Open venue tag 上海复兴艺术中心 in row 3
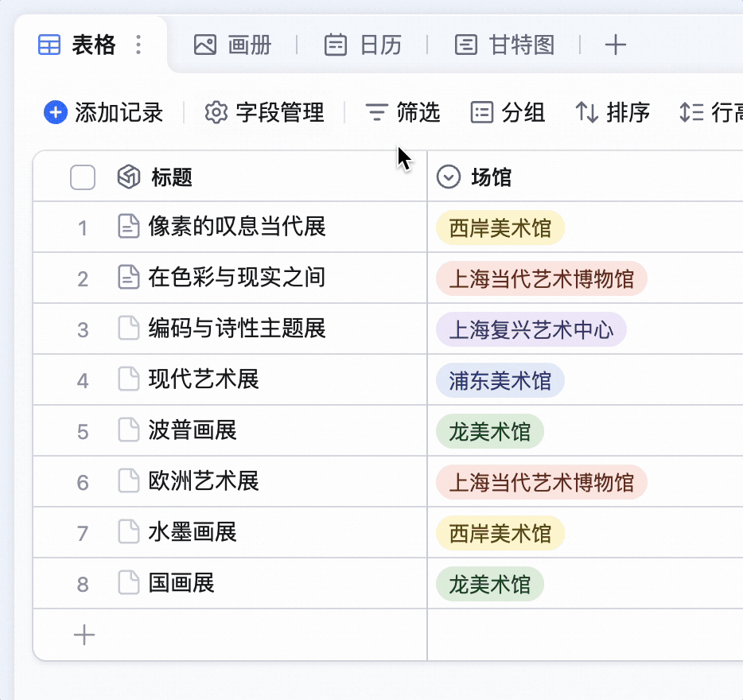 pyautogui.click(x=531, y=330)
